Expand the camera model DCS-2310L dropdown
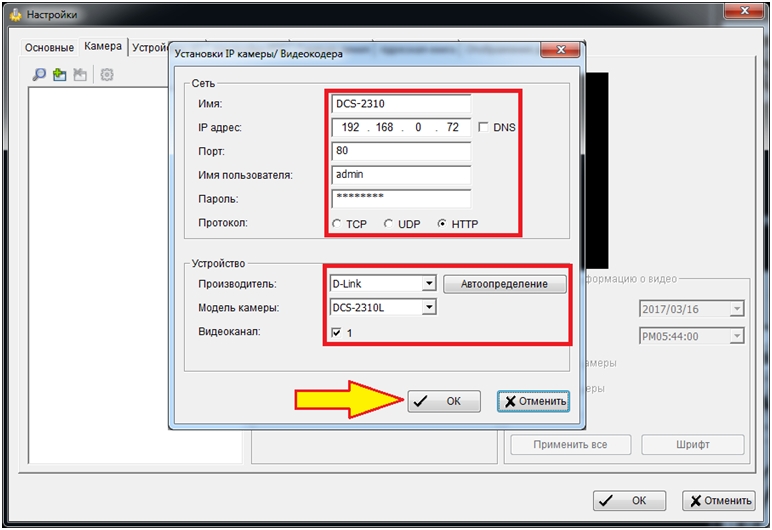772x530 pixels. coord(429,308)
